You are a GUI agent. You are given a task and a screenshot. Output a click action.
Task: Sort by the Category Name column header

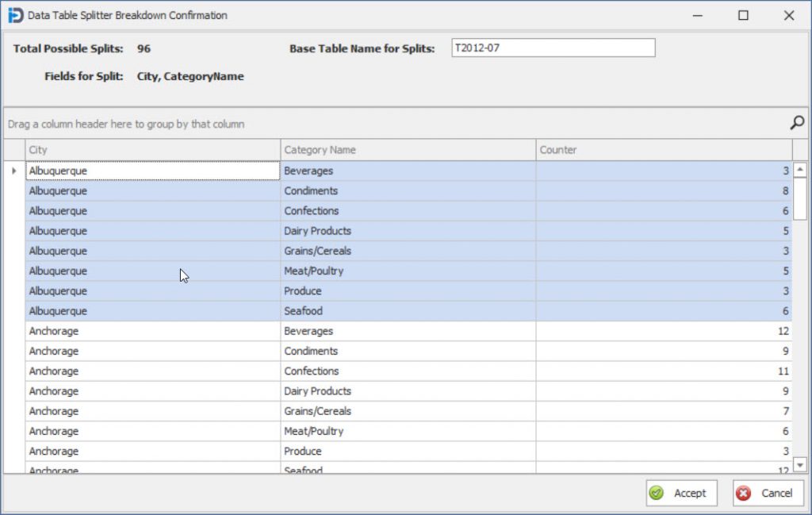[x=408, y=150]
